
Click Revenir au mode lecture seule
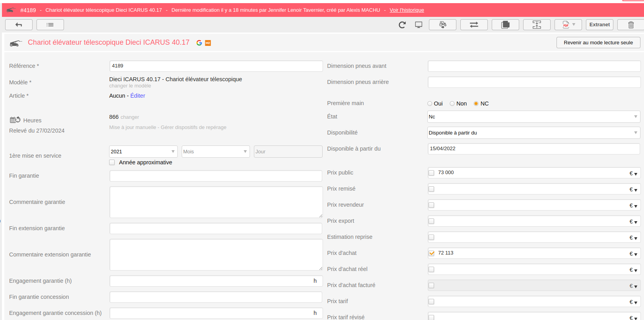click(598, 43)
